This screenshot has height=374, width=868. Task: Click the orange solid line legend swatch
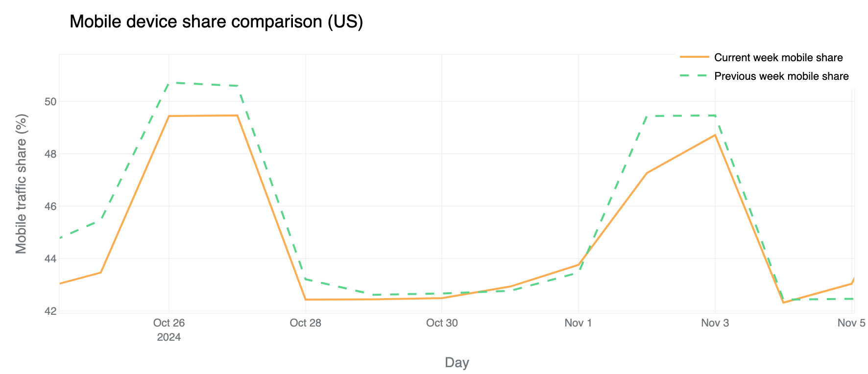pyautogui.click(x=695, y=58)
